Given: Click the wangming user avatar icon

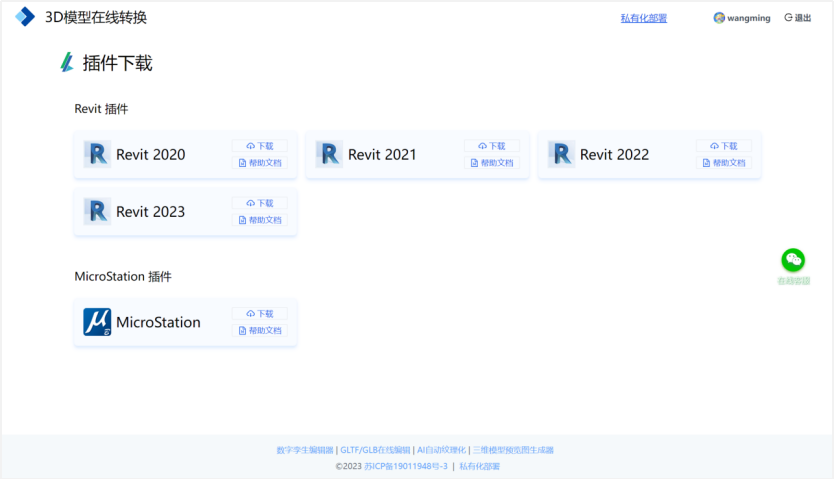Looking at the screenshot, I should click(719, 18).
